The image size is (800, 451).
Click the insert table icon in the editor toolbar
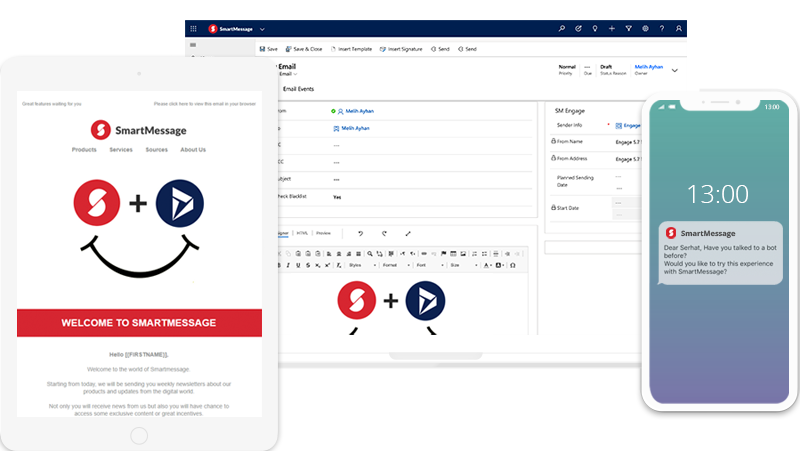click(453, 254)
